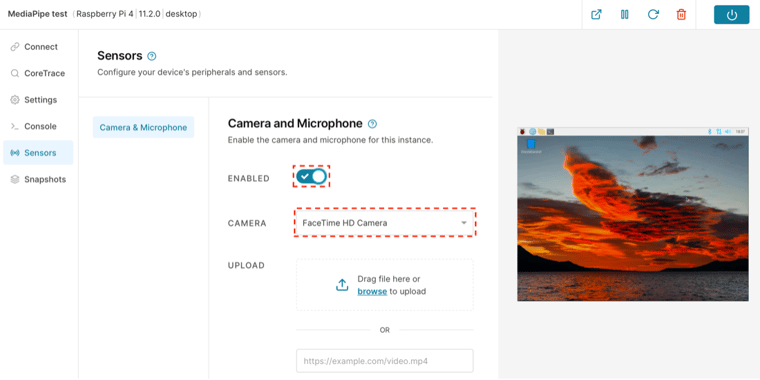The image size is (760, 380).
Task: Click the upload arrow icon in the drop zone
Action: pyautogui.click(x=342, y=285)
